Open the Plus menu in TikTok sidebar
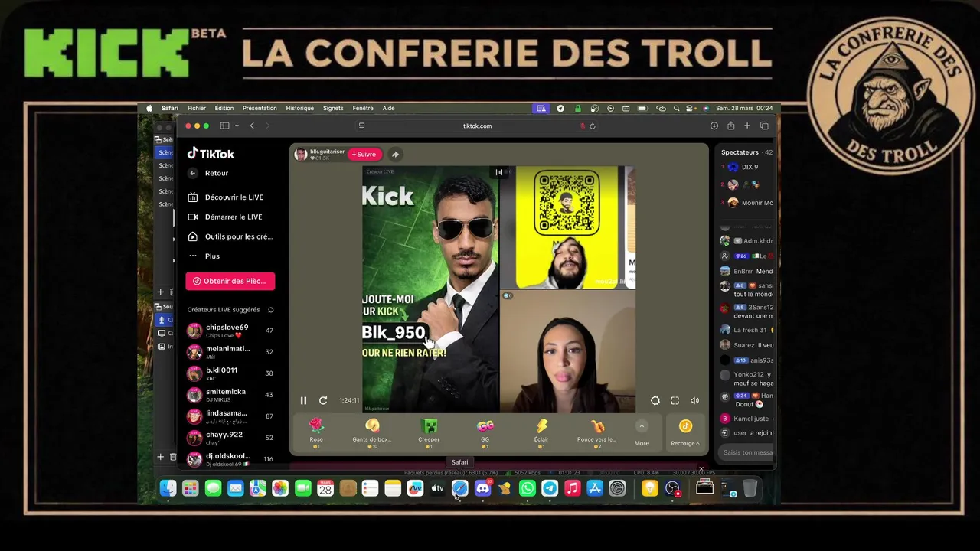 204,256
